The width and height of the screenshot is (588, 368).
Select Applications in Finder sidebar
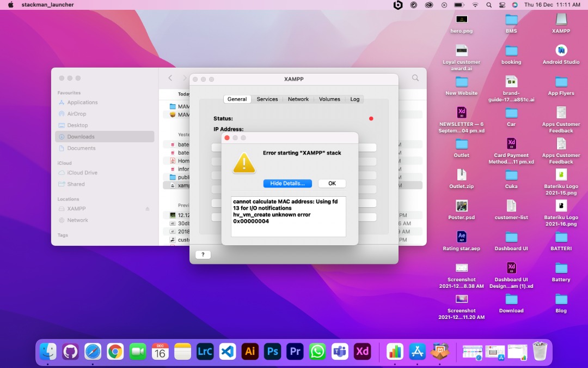82,102
